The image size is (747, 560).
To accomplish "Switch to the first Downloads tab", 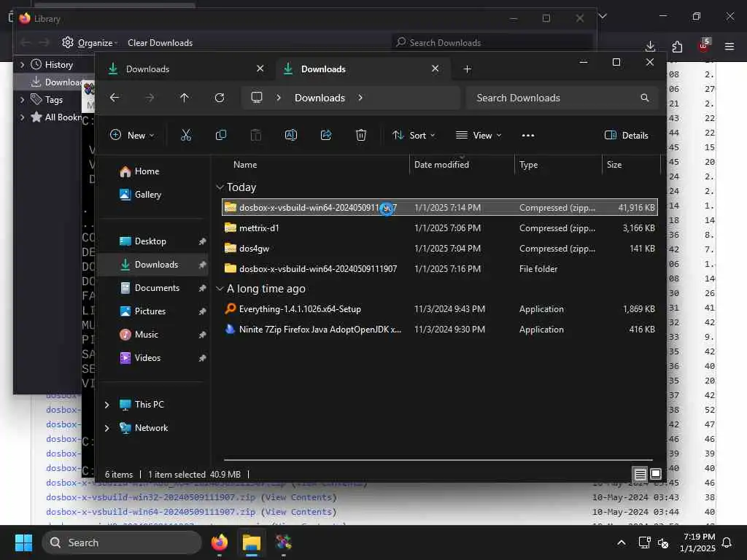I will pos(185,69).
